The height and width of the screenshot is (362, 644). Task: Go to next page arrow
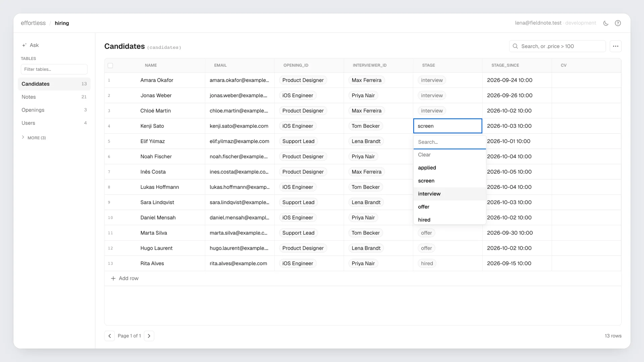click(x=149, y=336)
